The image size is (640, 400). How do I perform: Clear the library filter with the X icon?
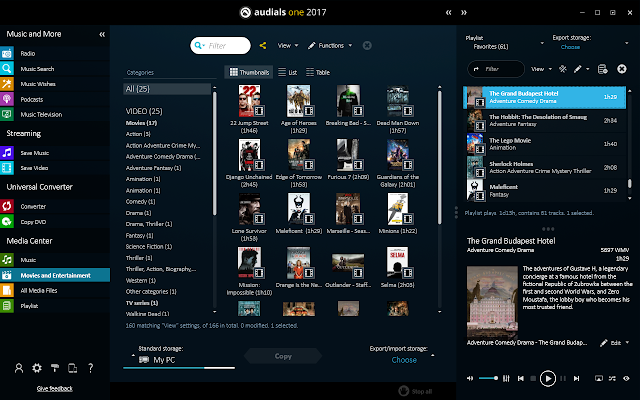tap(367, 46)
